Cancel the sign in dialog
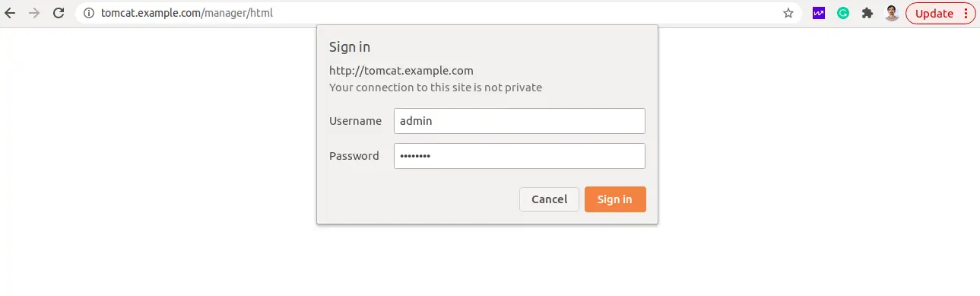 (549, 199)
